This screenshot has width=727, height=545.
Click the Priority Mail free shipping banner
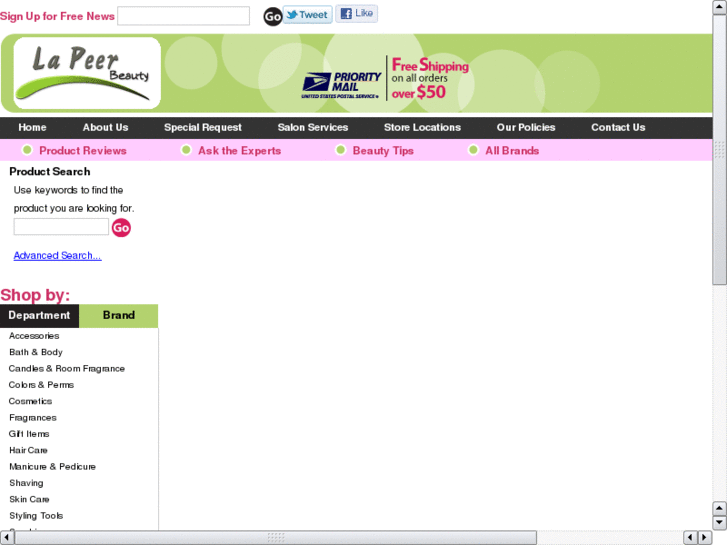click(x=385, y=78)
